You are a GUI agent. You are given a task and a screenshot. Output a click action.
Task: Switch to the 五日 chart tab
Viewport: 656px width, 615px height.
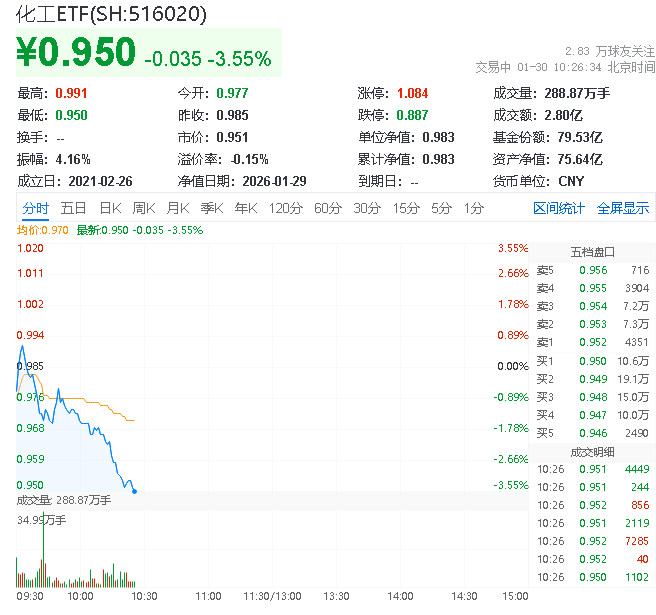(73, 208)
